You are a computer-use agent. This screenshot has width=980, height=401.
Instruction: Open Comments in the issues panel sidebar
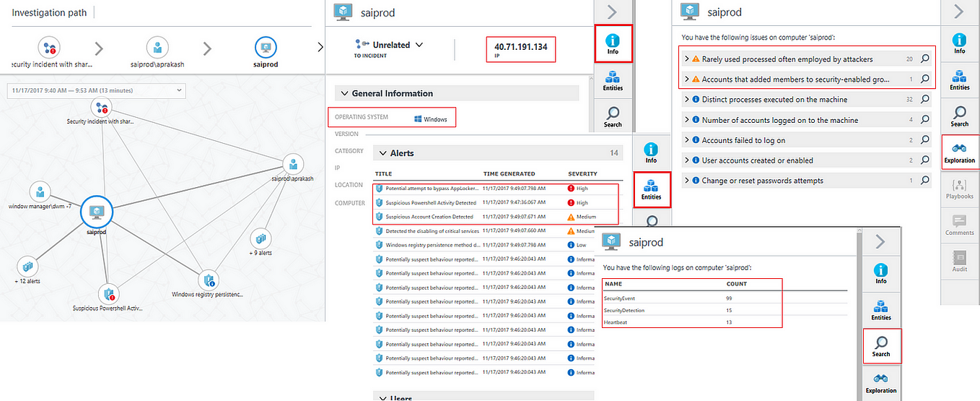point(960,225)
